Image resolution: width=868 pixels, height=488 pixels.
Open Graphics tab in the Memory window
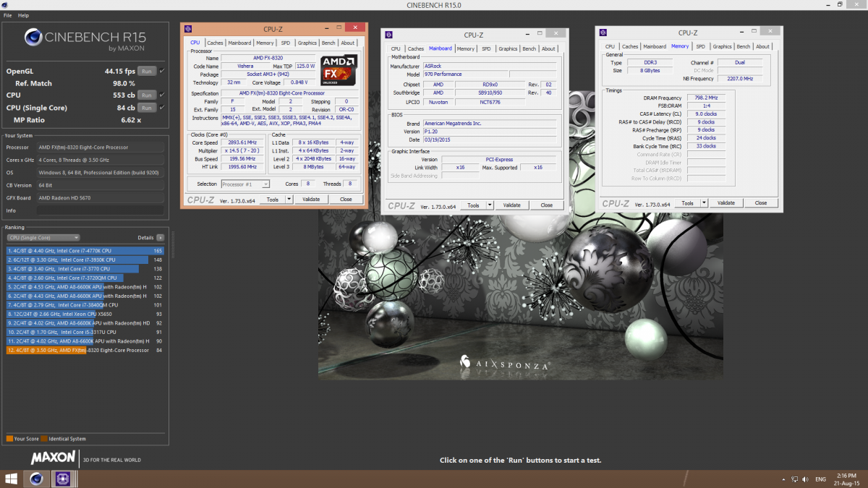722,46
